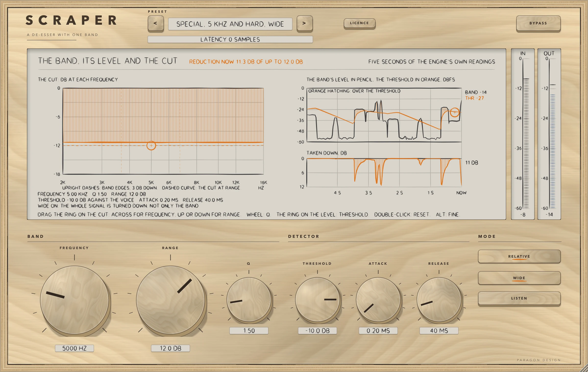Click the -10.0 DB threshold value field
The image size is (588, 372).
[318, 331]
